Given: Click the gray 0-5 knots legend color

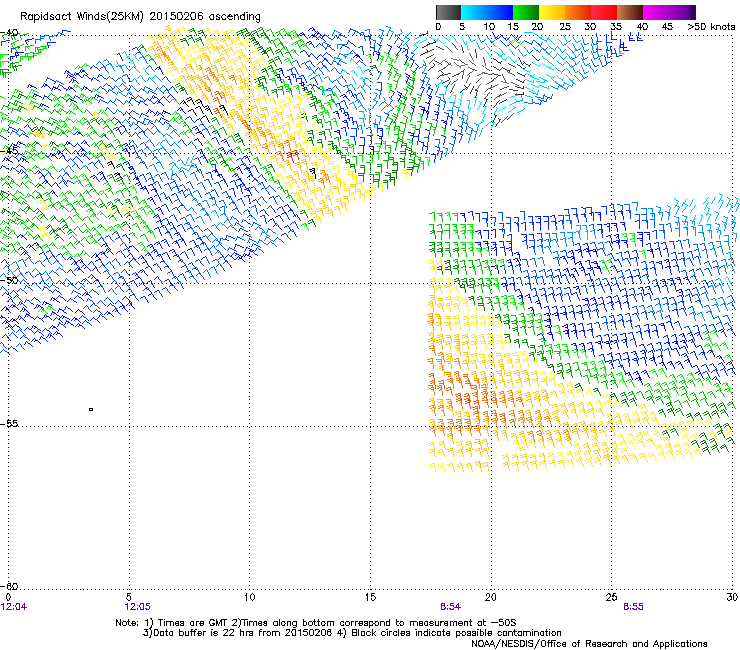Looking at the screenshot, I should 448,12.
